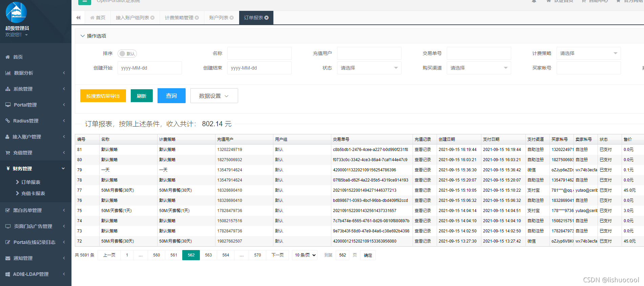Close the 计费策略管理 tab

click(x=197, y=18)
